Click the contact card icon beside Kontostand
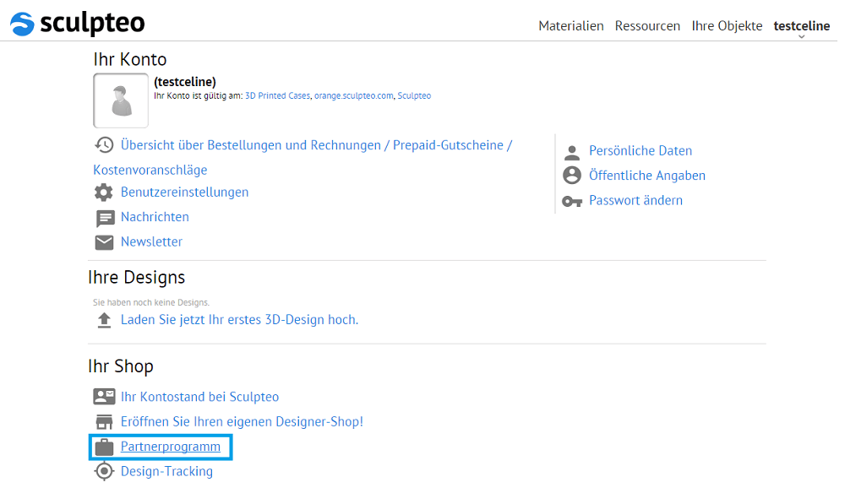845x504 pixels. click(104, 397)
